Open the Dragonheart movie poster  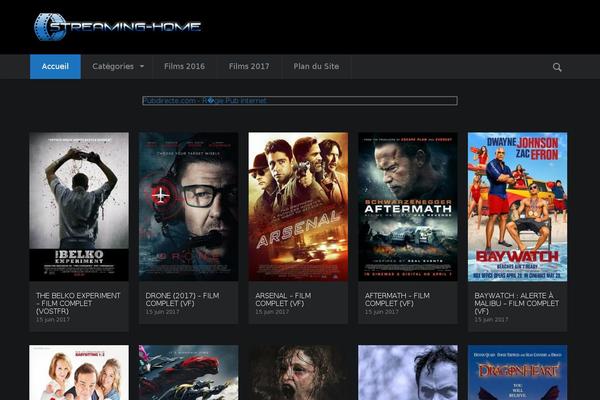coord(517,372)
